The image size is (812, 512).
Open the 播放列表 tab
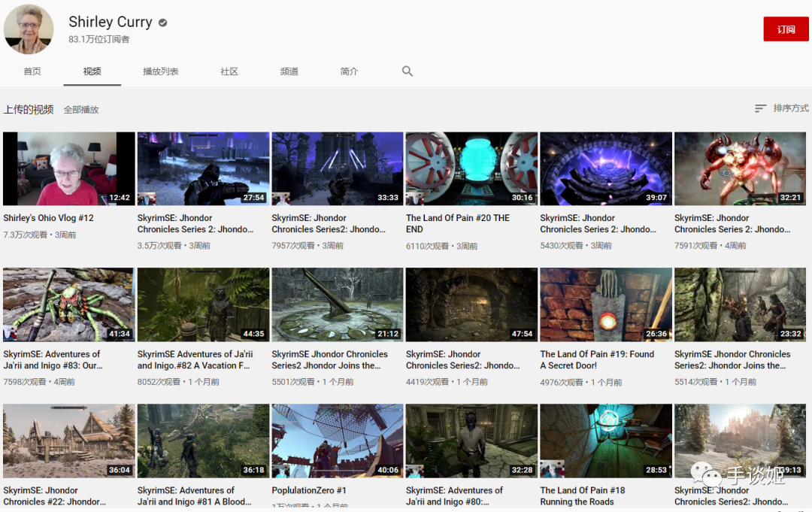point(161,71)
